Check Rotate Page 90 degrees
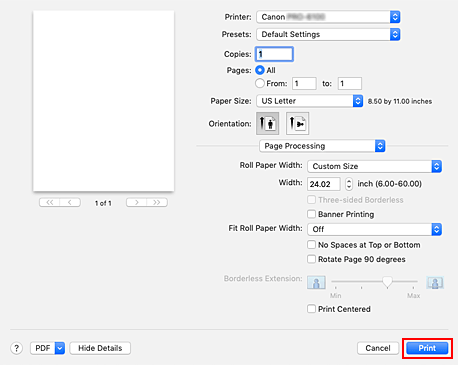The height and width of the screenshot is (365, 458). click(x=311, y=259)
